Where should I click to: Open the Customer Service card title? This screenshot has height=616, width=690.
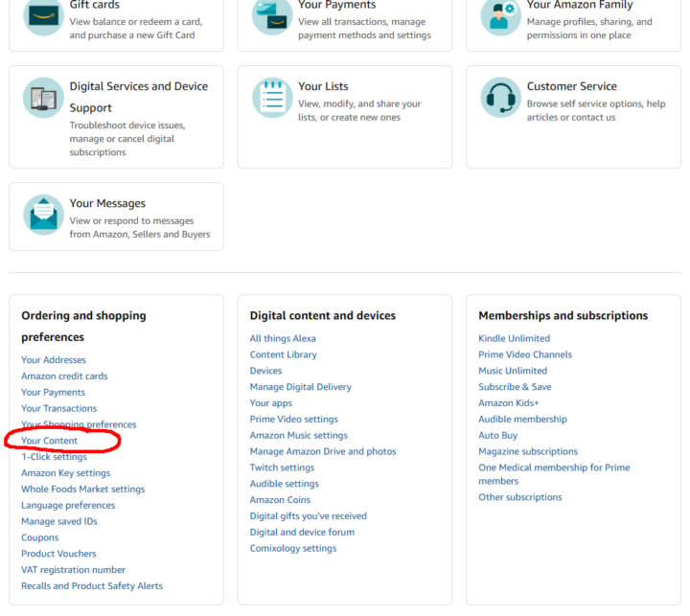(571, 86)
